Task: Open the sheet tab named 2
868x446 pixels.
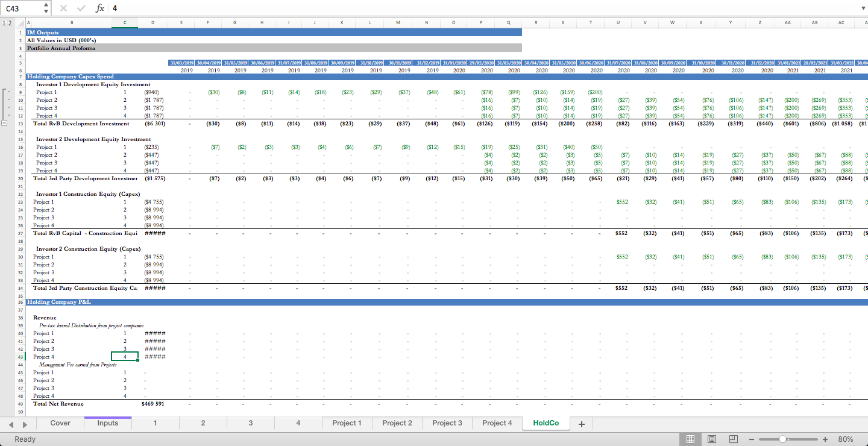Action: 203,423
